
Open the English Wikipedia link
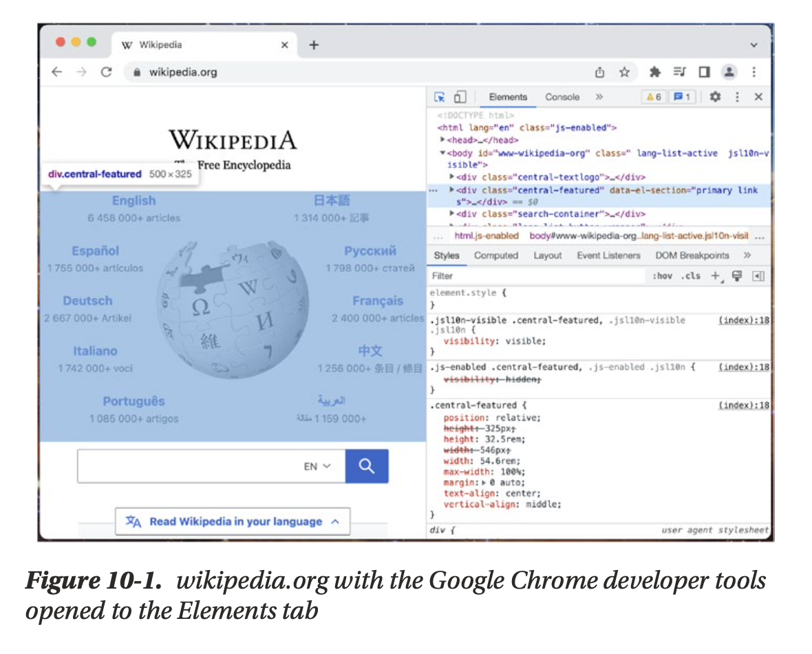pos(133,200)
